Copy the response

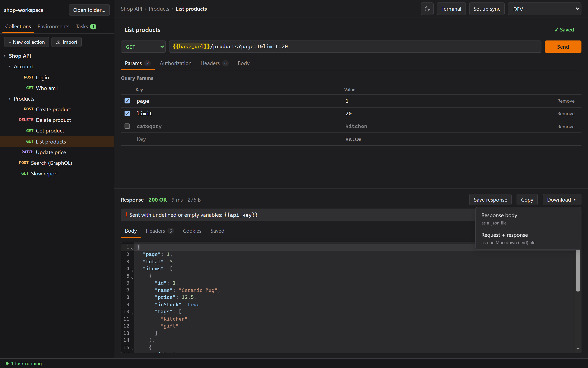527,200
